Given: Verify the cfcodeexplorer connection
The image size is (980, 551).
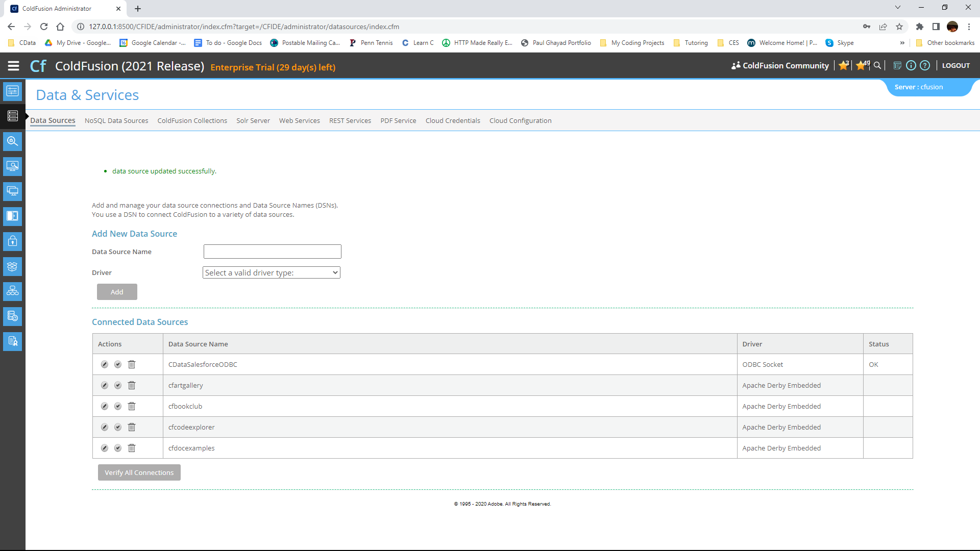Looking at the screenshot, I should [118, 428].
